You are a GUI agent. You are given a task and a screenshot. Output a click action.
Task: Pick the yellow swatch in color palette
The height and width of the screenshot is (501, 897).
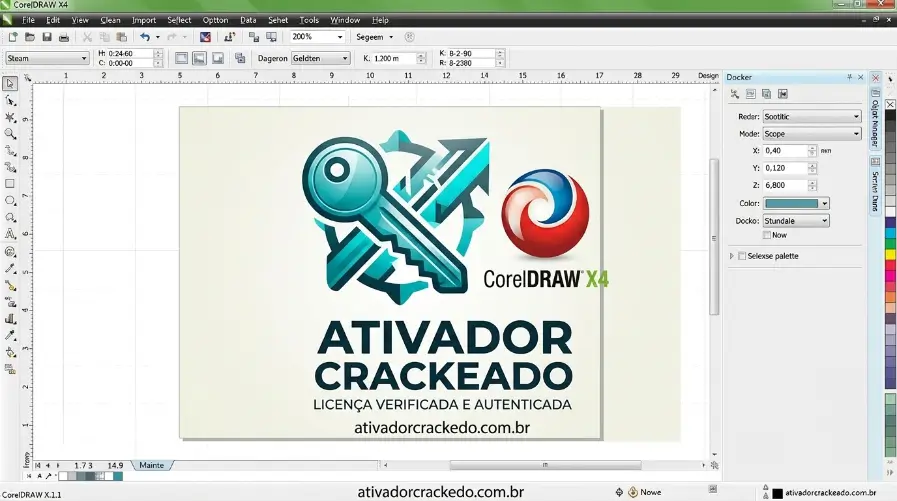click(890, 253)
